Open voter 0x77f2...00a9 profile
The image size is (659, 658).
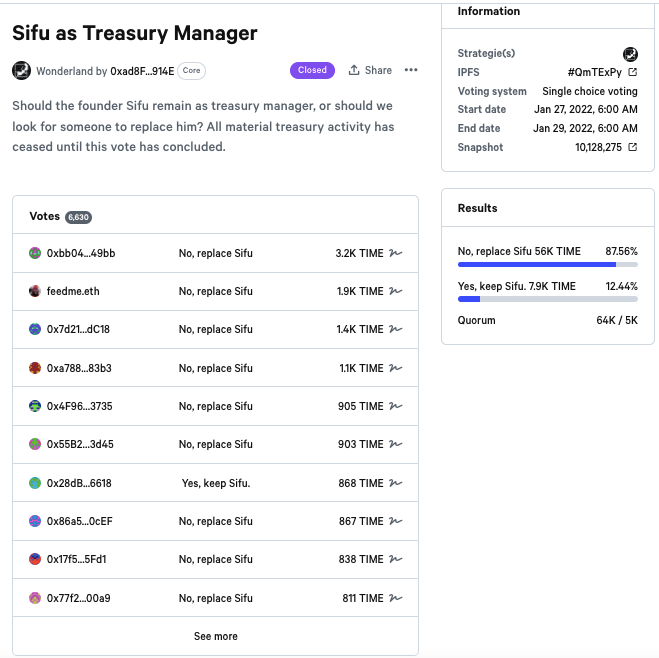click(79, 598)
